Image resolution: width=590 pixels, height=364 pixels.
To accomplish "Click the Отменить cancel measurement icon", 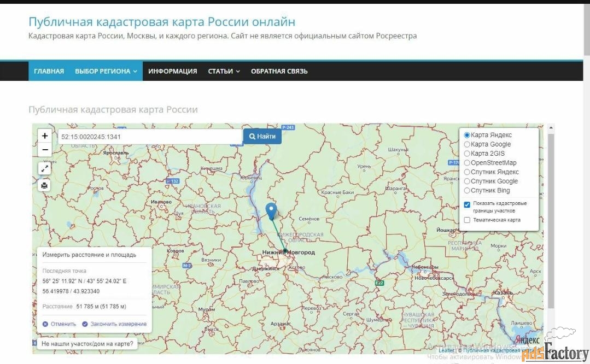I will [45, 324].
